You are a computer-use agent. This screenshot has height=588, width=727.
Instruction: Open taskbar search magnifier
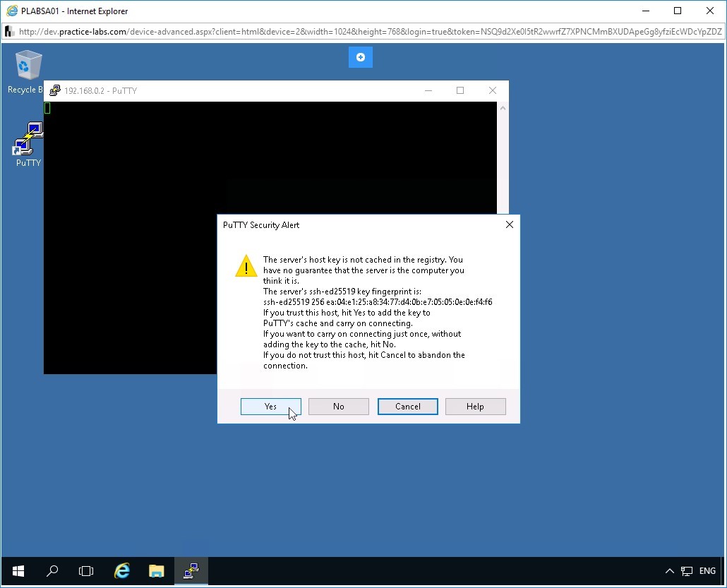click(52, 571)
